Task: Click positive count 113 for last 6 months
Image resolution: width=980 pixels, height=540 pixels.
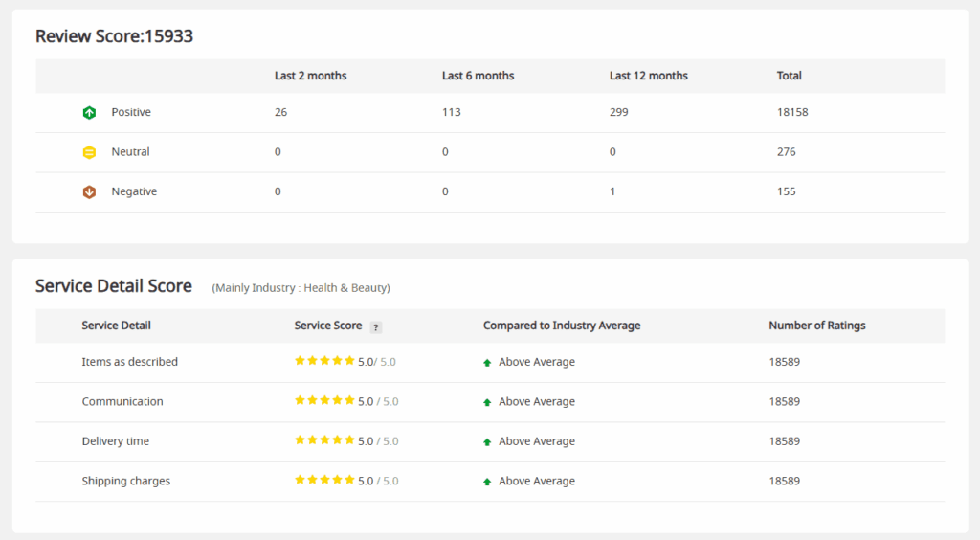Action: pos(452,112)
